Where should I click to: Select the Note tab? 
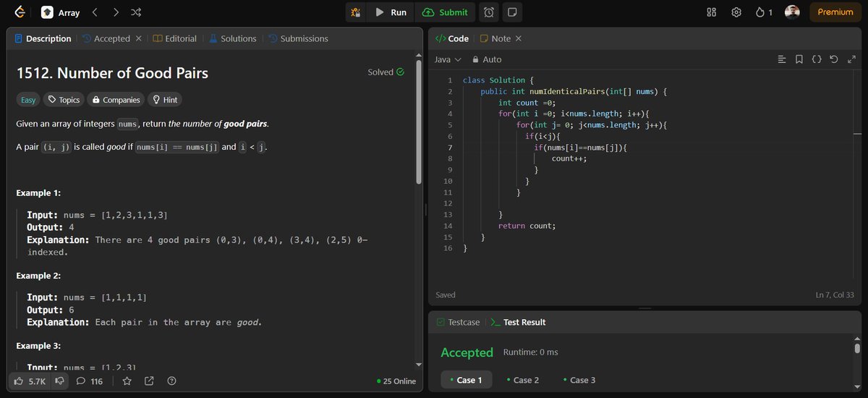[x=495, y=38]
